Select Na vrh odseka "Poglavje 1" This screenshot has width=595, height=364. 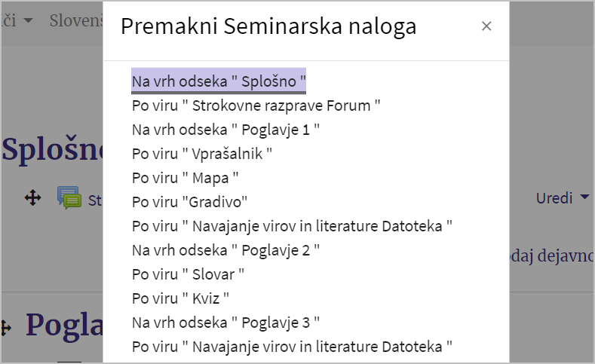[x=225, y=130]
